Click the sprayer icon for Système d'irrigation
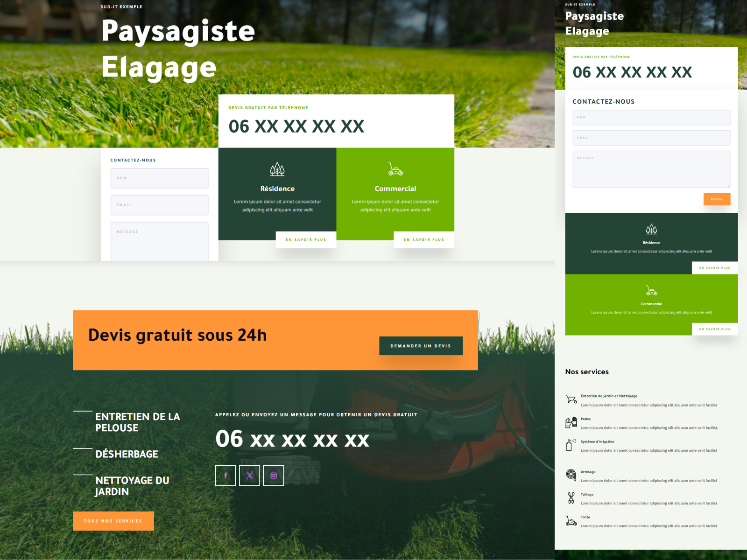Viewport: 747px width, 560px height. [571, 444]
